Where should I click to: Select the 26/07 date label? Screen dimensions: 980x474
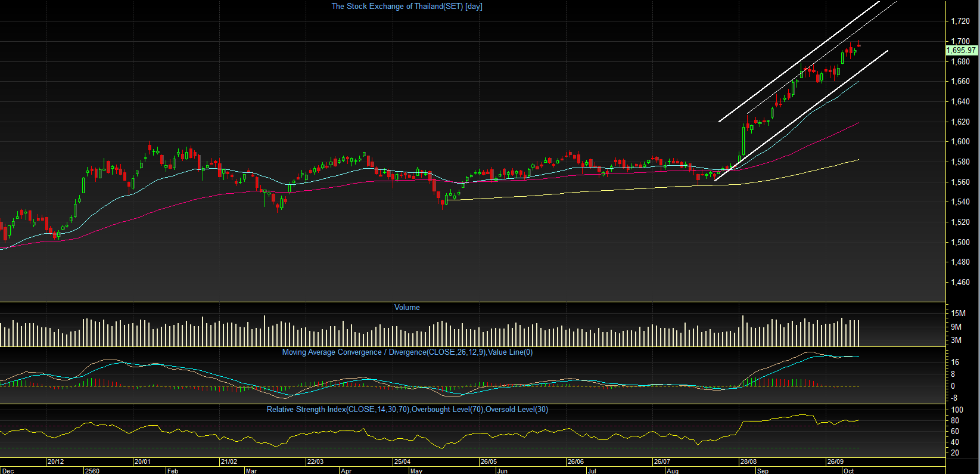662,462
